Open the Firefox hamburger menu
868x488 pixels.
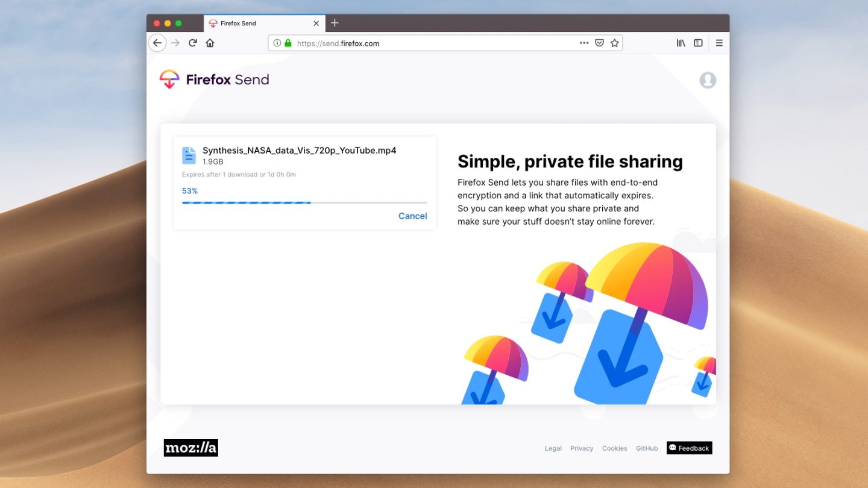pyautogui.click(x=719, y=43)
